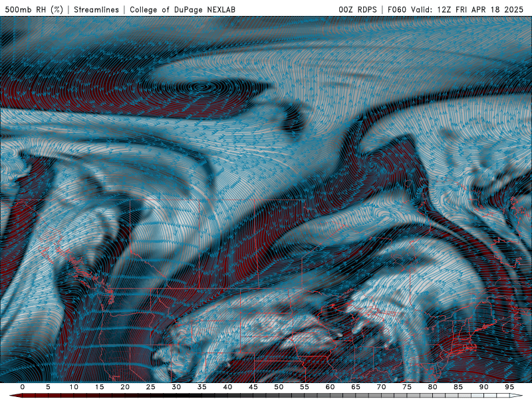Click the "500mb RH (%)" title text

[x=34, y=9]
